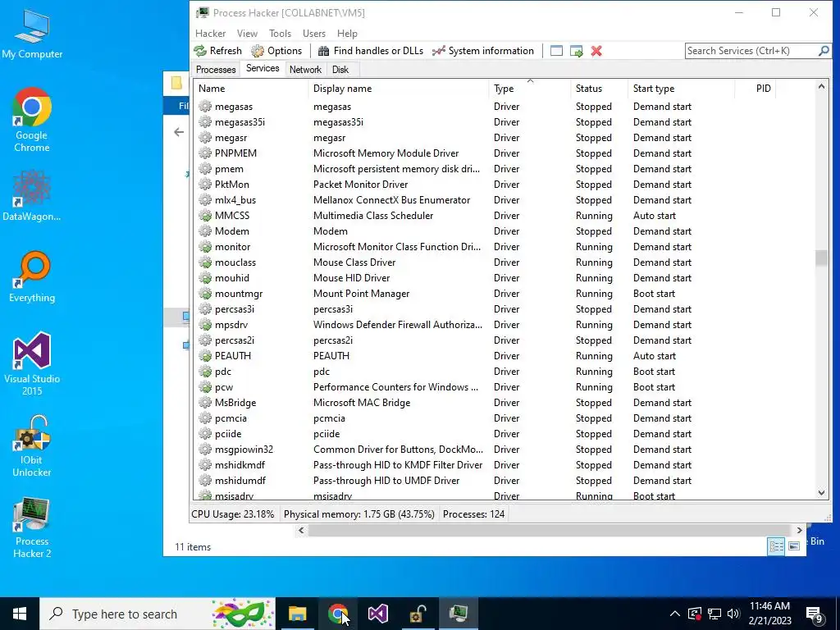Click Windows Start button

click(x=20, y=614)
